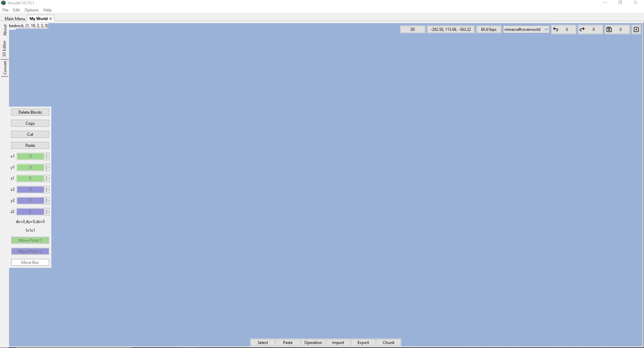The image size is (644, 348).
Task: Close the My World tab
Action: 51,18
